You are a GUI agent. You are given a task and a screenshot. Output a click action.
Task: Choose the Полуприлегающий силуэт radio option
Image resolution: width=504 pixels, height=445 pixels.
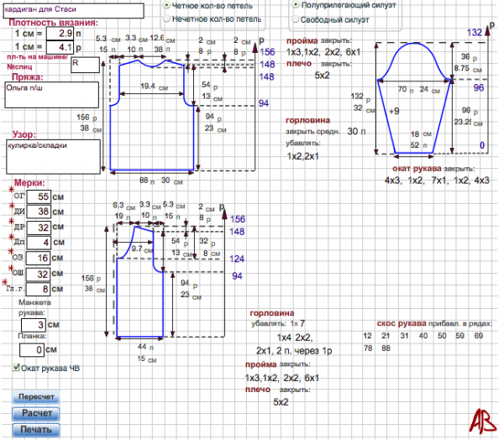tap(295, 4)
